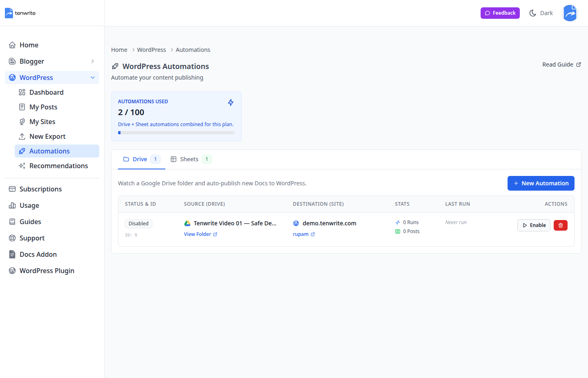Click the Docs Addon document icon
This screenshot has width=588, height=378.
12,254
